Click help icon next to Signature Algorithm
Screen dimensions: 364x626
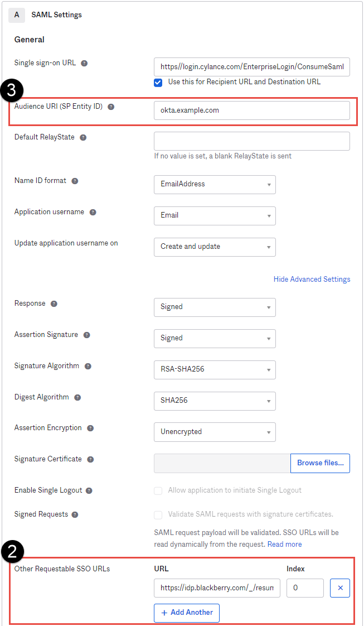(88, 366)
